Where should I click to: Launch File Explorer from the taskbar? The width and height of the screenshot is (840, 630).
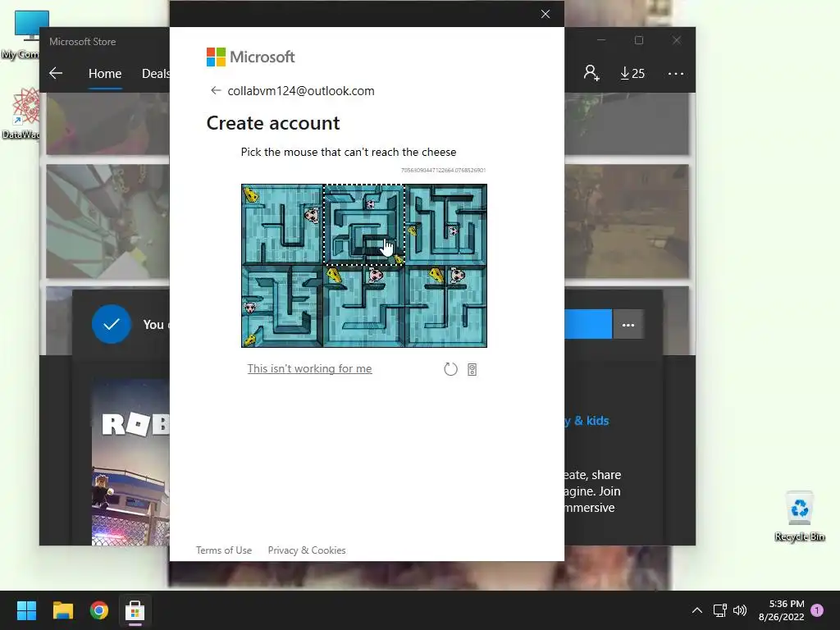click(62, 610)
